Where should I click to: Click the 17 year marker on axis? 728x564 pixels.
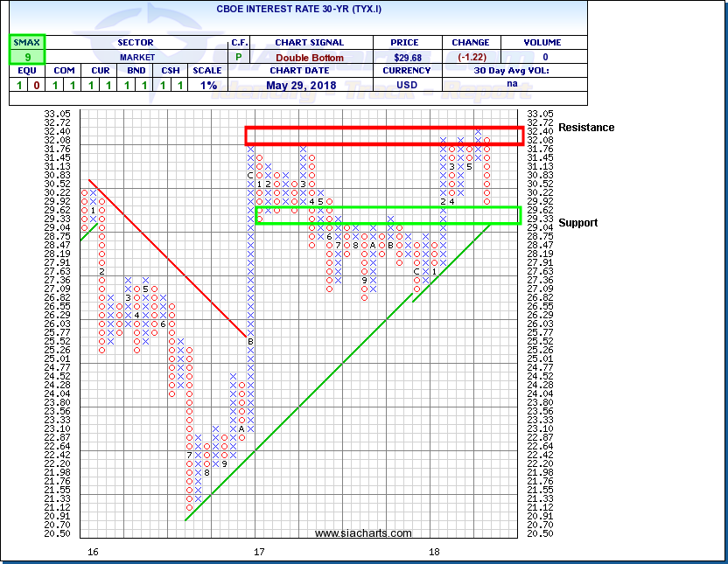[x=260, y=553]
